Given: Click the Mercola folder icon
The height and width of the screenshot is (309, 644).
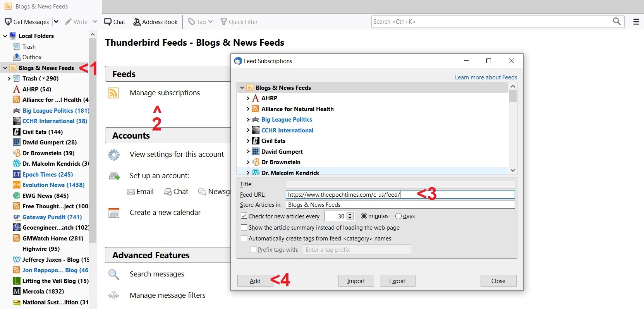Looking at the screenshot, I should click(x=16, y=292).
